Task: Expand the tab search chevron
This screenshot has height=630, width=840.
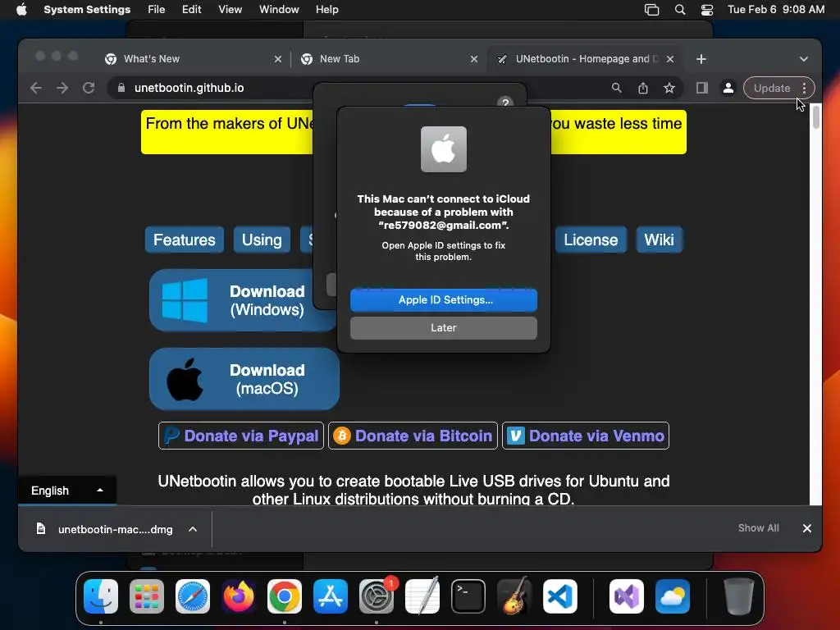Action: (804, 59)
